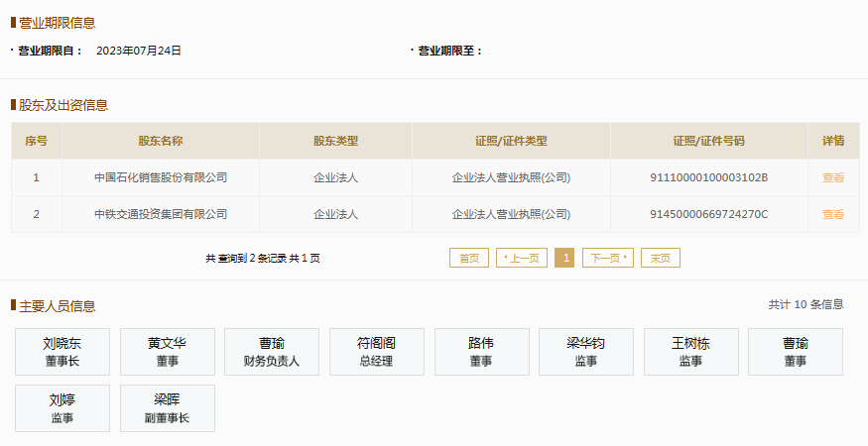Open 王树栋 监事 personnel card
This screenshot has height=446, width=868.
tap(690, 352)
